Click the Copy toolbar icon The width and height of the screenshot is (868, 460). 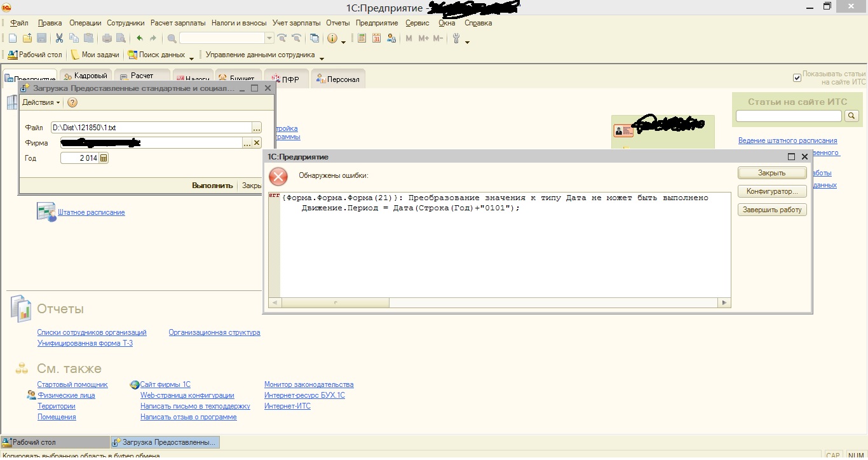click(74, 39)
